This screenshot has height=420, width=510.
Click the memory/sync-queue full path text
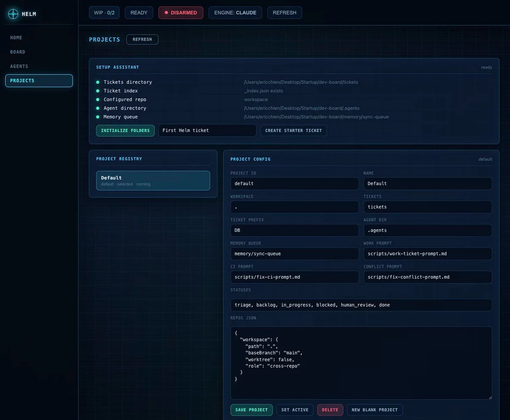(x=316, y=117)
